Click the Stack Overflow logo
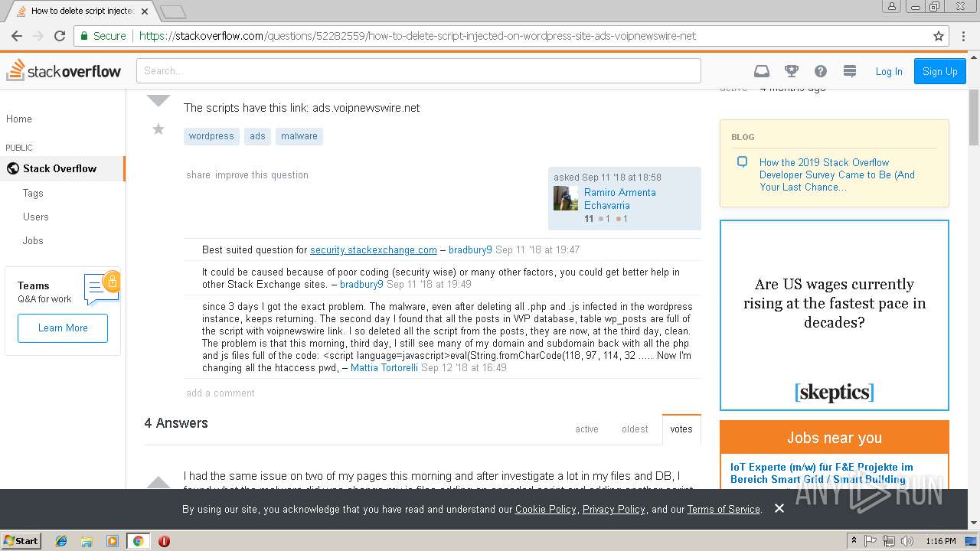 [64, 70]
